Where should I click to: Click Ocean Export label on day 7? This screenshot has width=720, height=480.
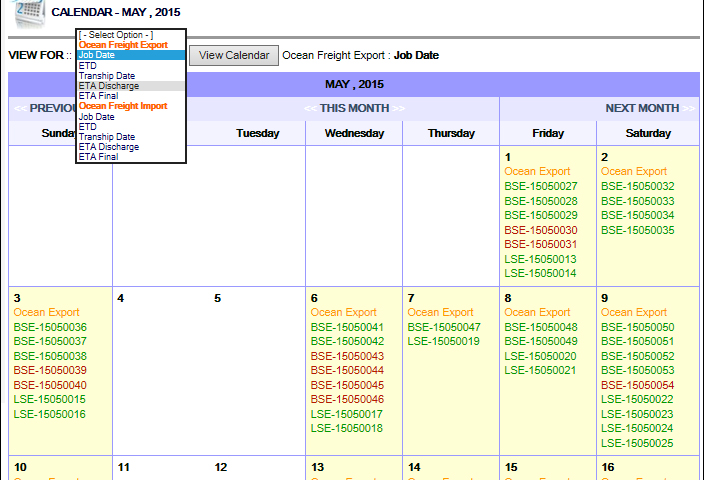click(x=440, y=312)
